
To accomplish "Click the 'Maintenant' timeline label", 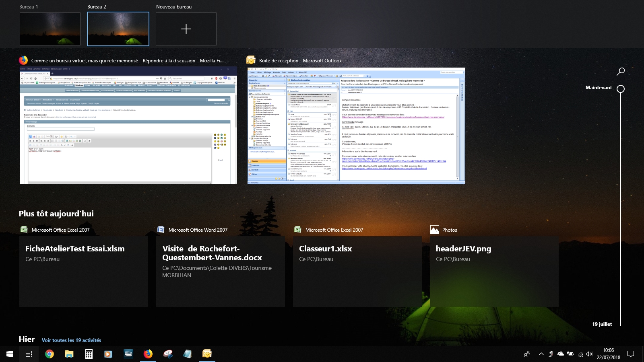I will pos(599,88).
